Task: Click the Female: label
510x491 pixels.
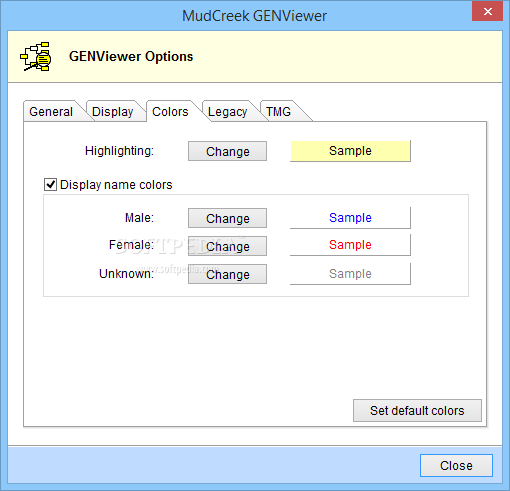Action: tap(131, 245)
